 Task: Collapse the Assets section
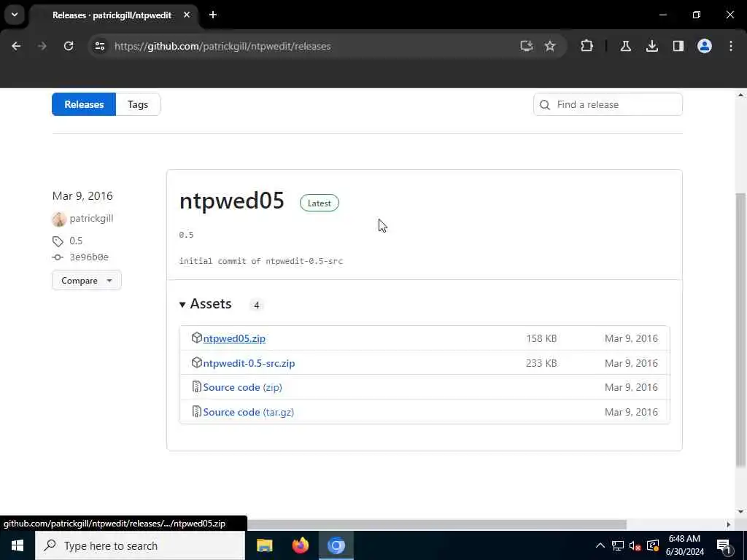click(x=205, y=304)
